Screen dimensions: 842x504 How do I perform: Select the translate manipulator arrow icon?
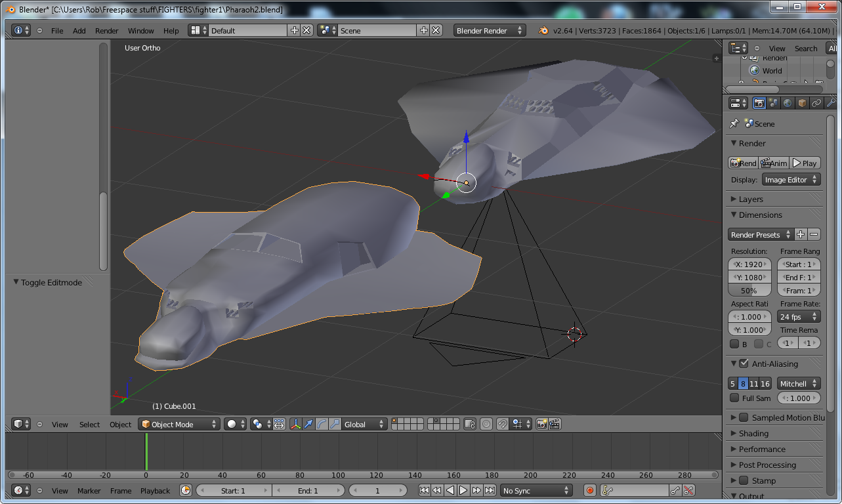(308, 424)
